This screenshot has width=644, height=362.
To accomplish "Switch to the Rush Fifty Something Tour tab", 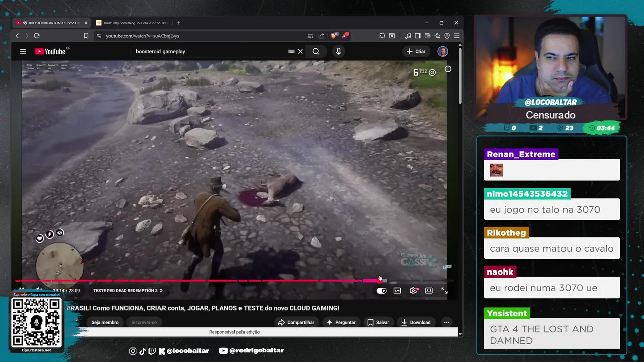I will click(x=132, y=23).
